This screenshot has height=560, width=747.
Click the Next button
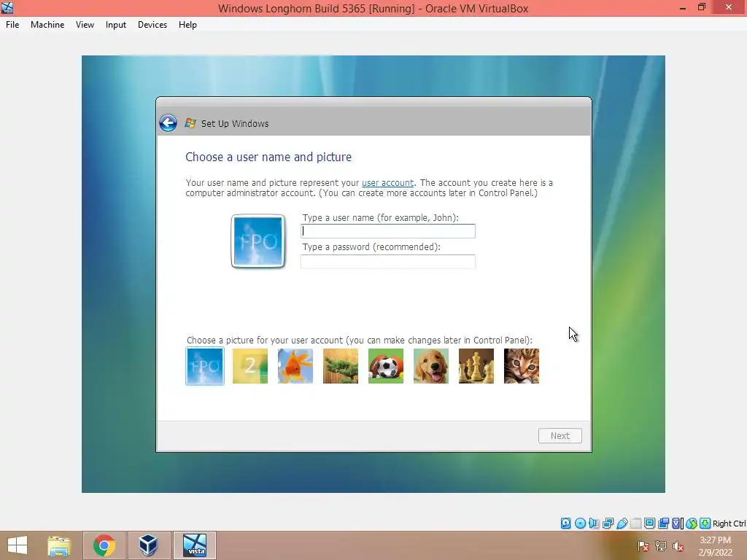coord(560,436)
